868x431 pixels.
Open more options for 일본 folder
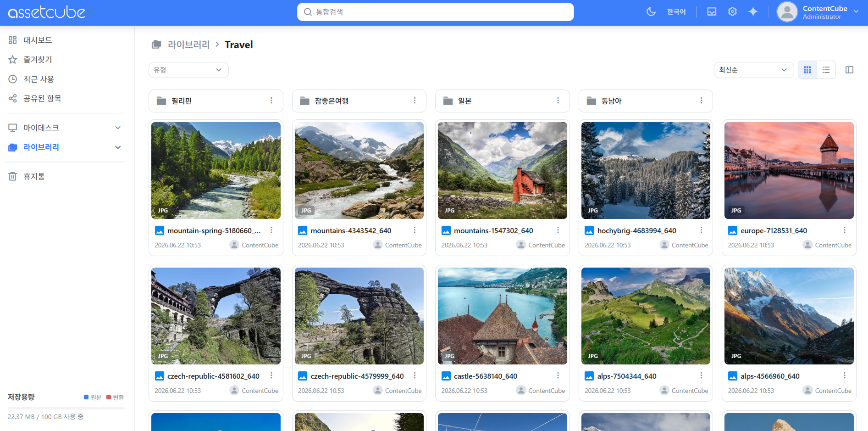pos(558,101)
